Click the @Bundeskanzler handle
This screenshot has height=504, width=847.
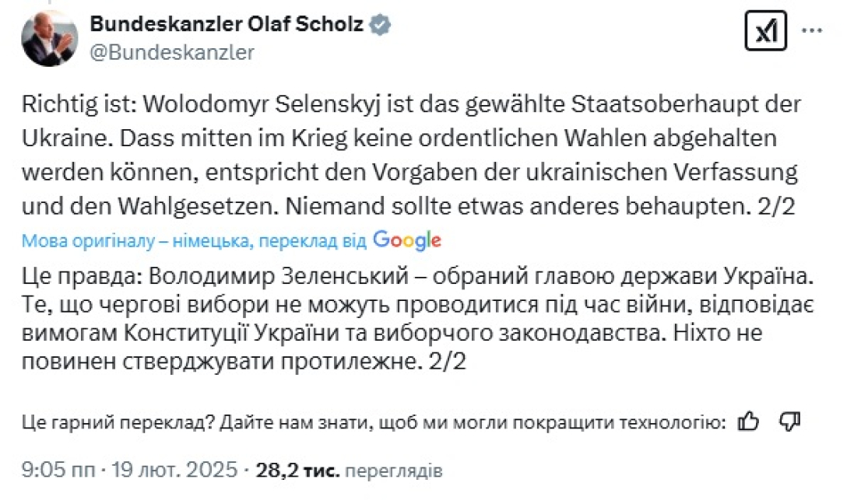[171, 52]
